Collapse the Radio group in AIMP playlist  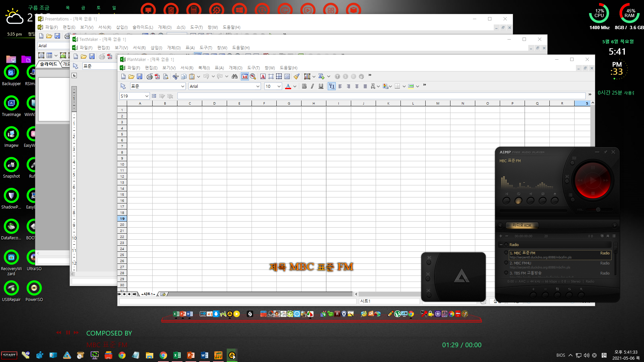click(501, 245)
